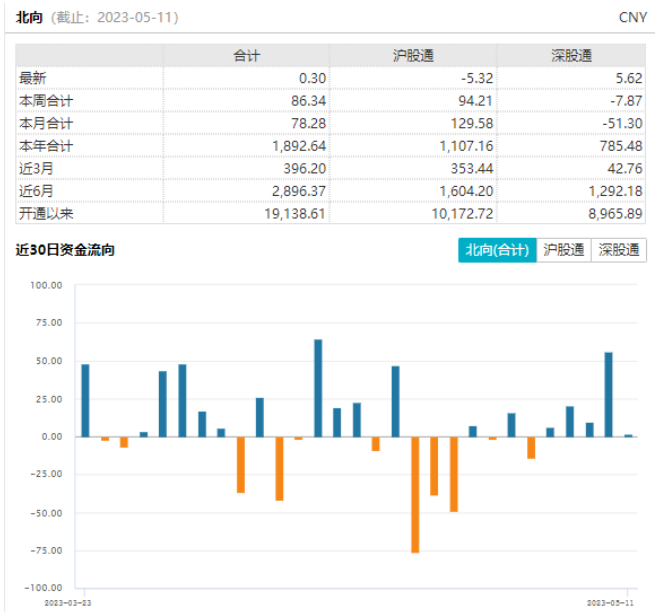Click the value 94.21 in 本周合计 row
The height and width of the screenshot is (612, 660).
pyautogui.click(x=476, y=101)
